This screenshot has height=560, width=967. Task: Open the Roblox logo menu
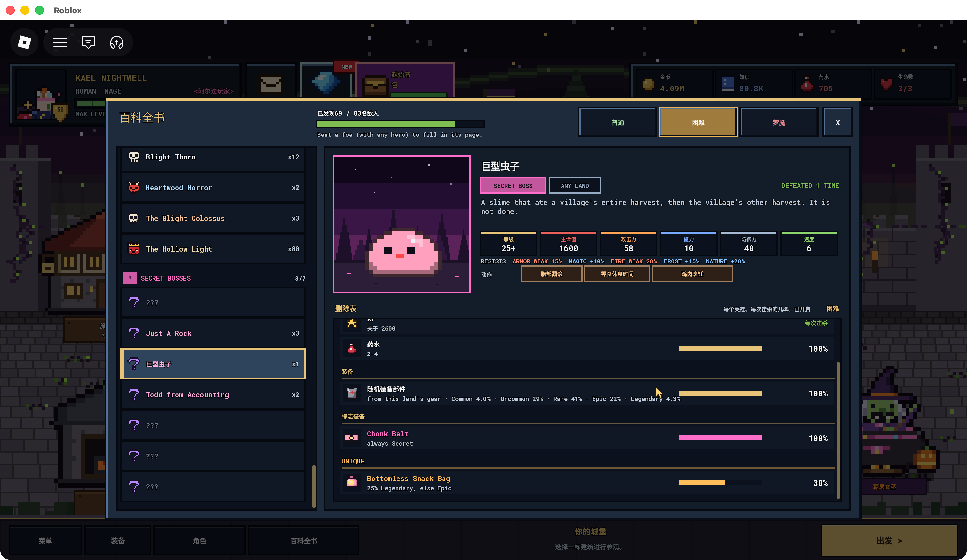tap(24, 42)
